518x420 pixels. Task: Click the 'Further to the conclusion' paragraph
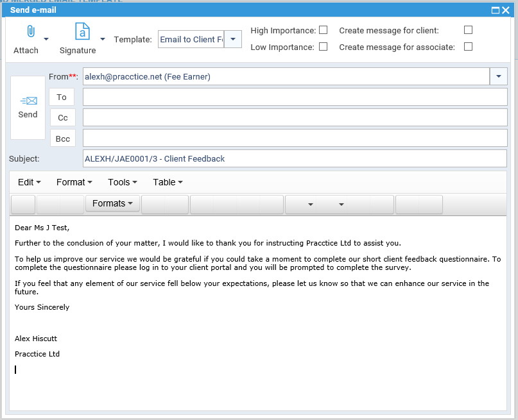tap(208, 243)
